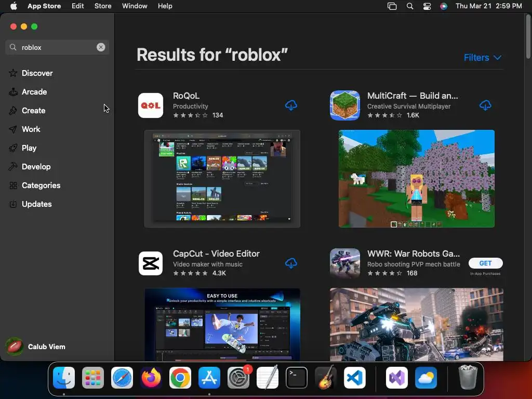Show Updates in the sidebar

click(x=37, y=204)
